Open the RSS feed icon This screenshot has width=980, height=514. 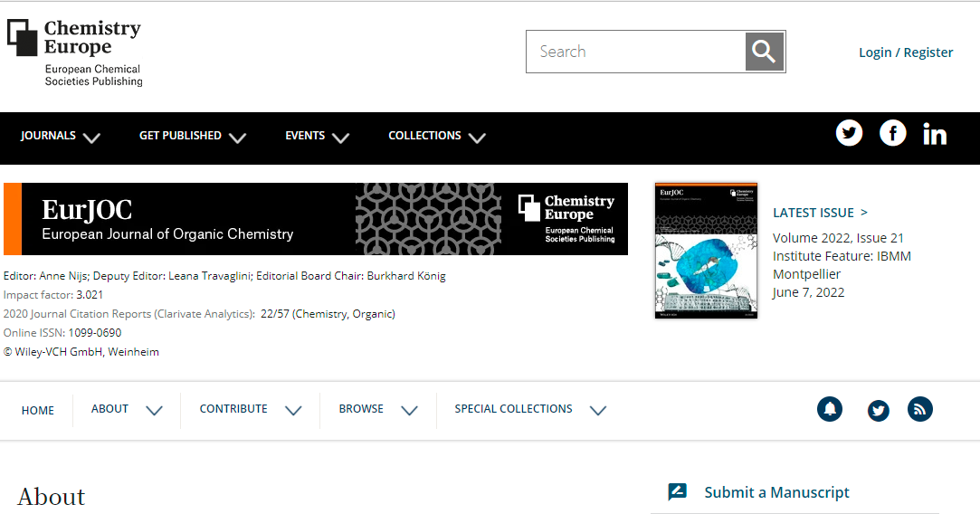[x=919, y=409]
